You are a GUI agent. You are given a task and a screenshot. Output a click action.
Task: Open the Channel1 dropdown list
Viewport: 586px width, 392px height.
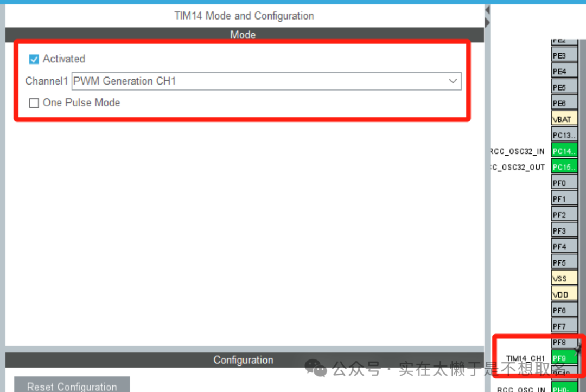266,81
